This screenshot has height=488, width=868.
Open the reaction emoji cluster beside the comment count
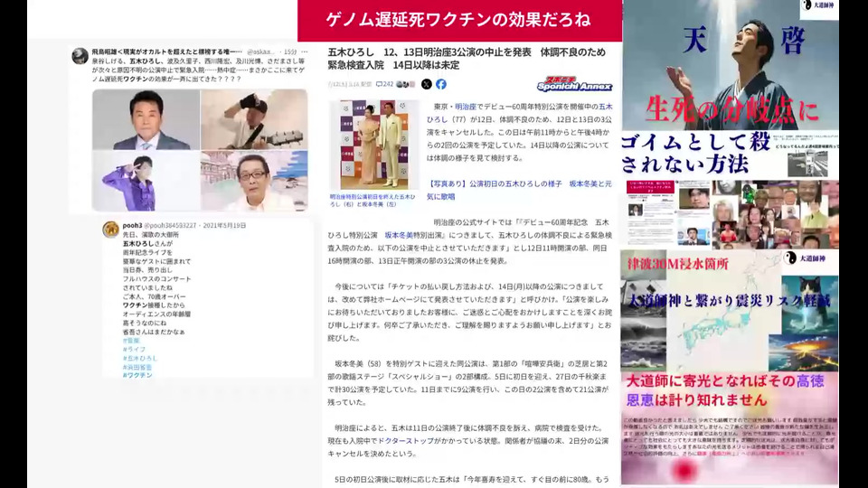coord(406,84)
